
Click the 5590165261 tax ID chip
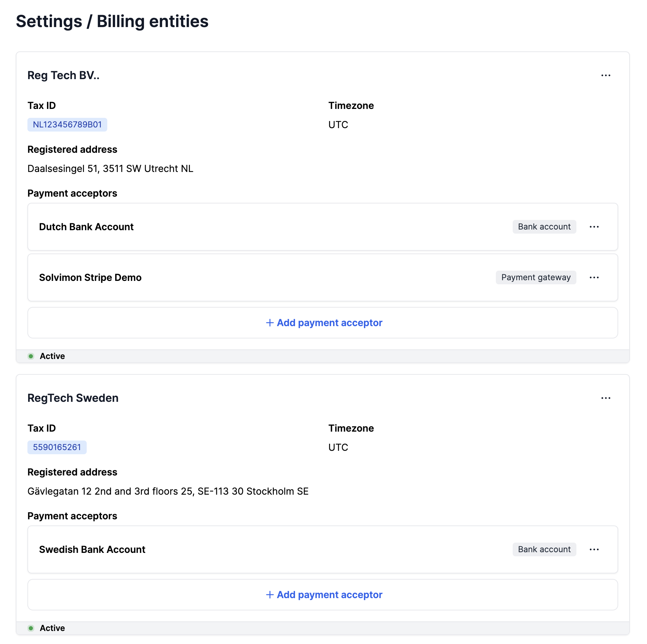point(57,447)
